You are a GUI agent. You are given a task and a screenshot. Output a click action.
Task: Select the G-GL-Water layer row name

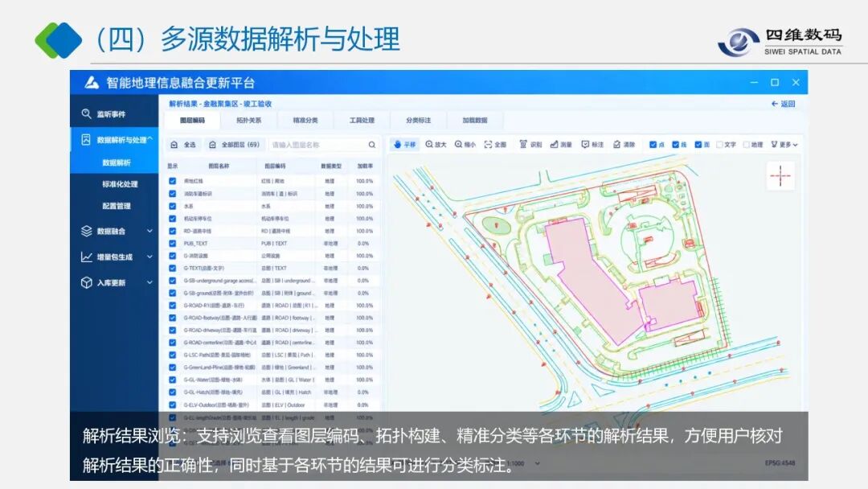pyautogui.click(x=213, y=380)
